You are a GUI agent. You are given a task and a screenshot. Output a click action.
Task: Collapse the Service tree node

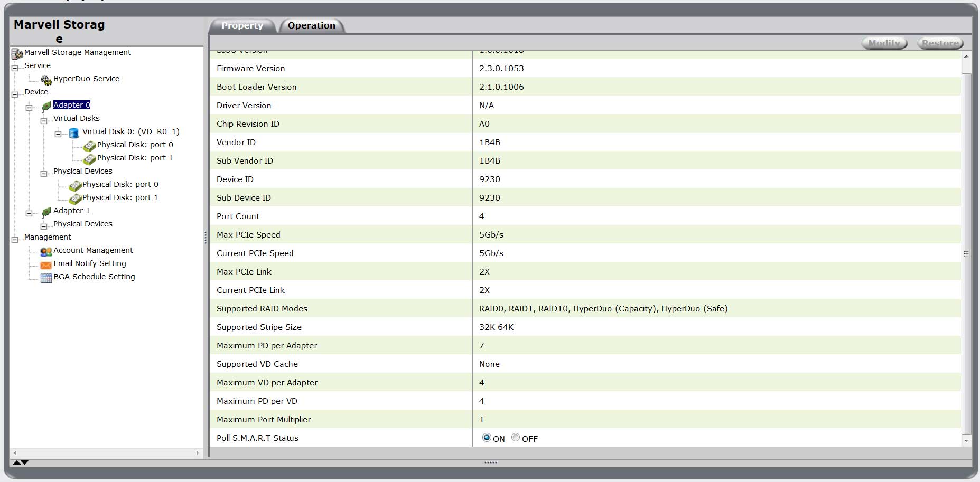15,68
